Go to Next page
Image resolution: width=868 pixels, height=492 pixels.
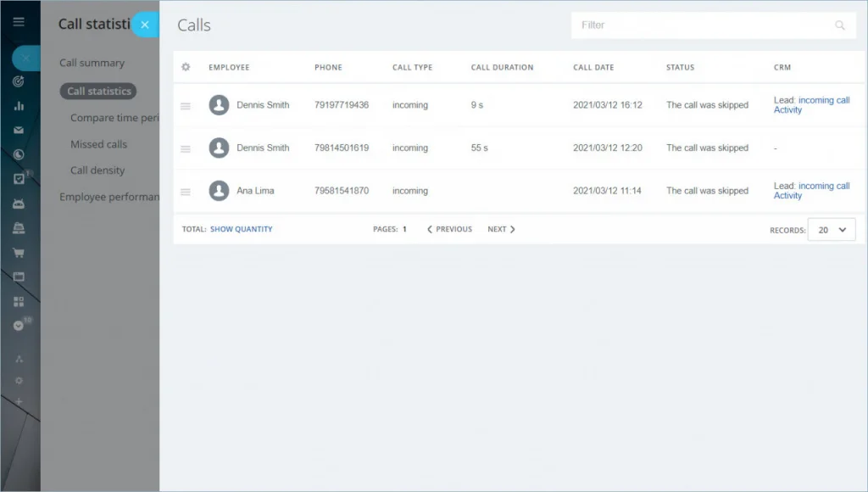pos(502,229)
